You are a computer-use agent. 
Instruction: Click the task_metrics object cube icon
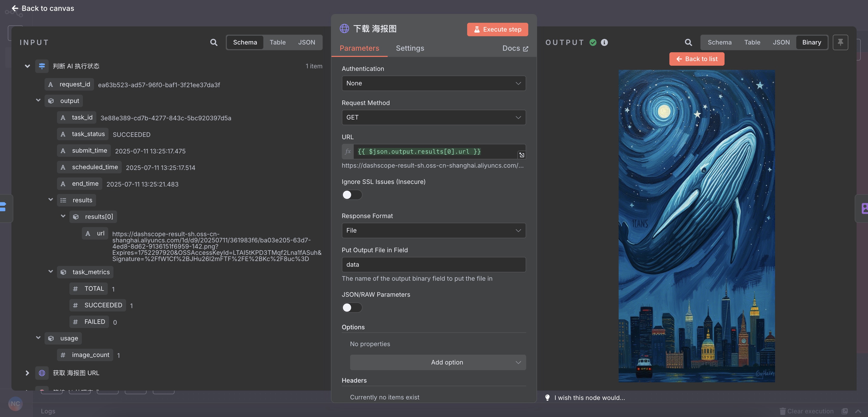63,272
